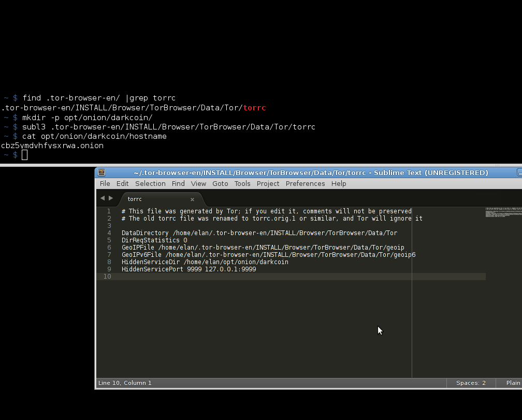Click the subl3 command line in terminal

click(x=168, y=127)
